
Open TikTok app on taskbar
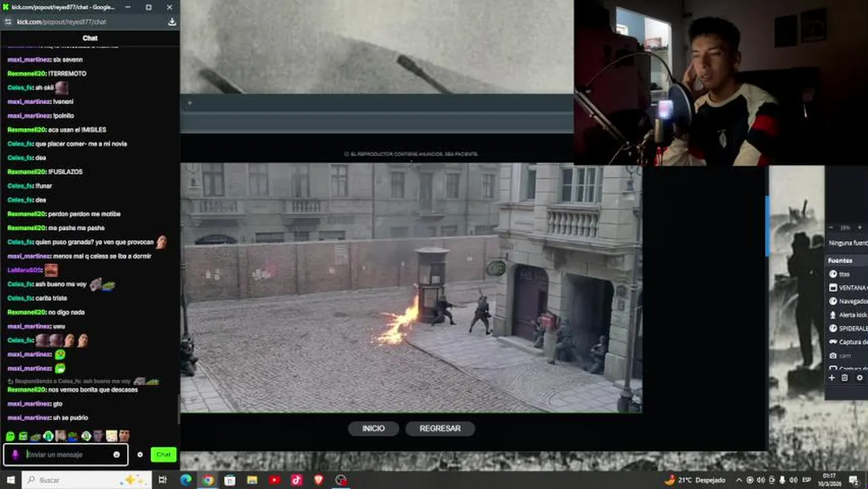[x=297, y=480]
